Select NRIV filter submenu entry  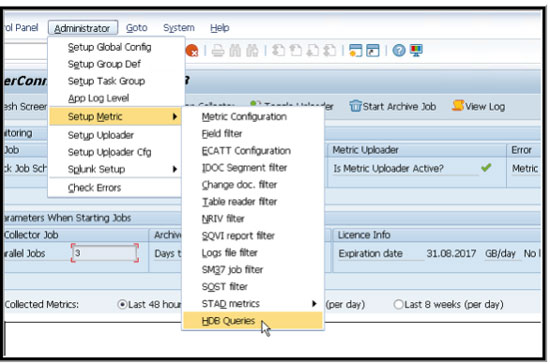point(253,219)
